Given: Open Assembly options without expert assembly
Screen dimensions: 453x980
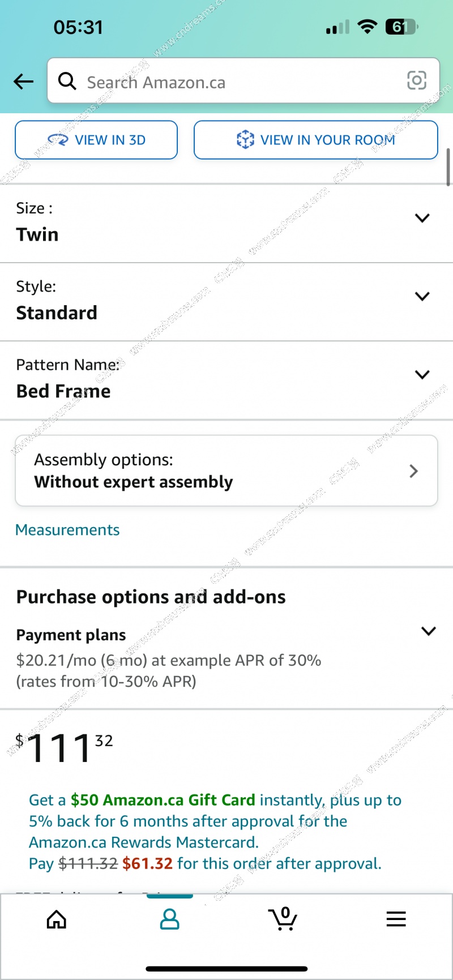Looking at the screenshot, I should pos(226,470).
